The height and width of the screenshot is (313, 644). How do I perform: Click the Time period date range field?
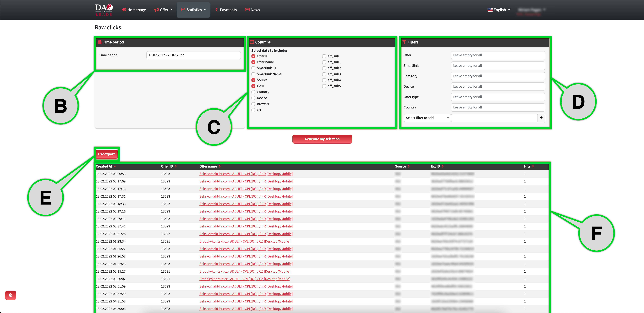coord(193,55)
